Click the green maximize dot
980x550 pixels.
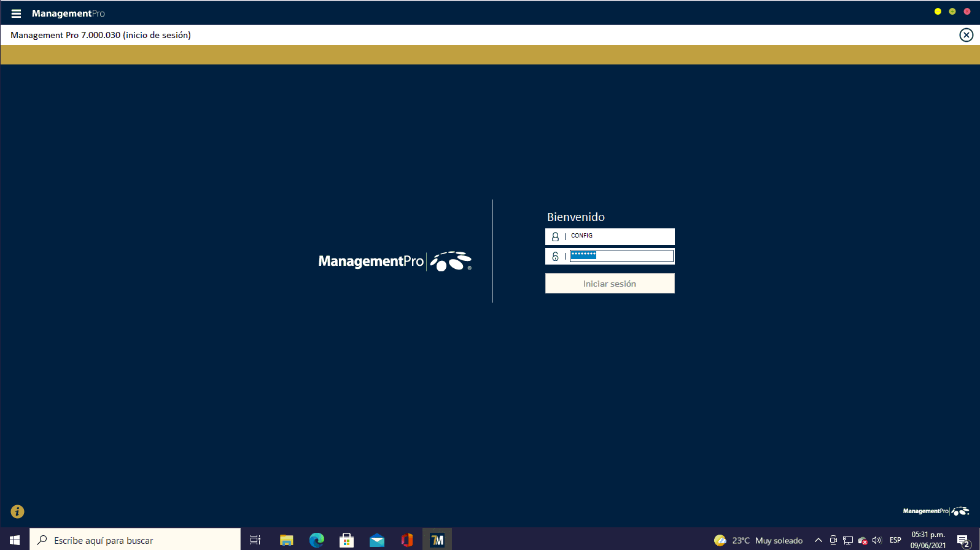pyautogui.click(x=952, y=12)
